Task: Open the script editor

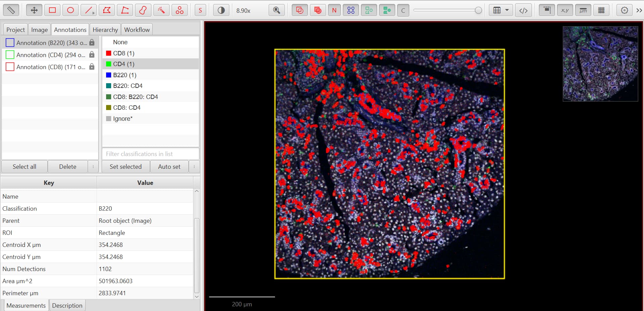Action: coord(523,10)
